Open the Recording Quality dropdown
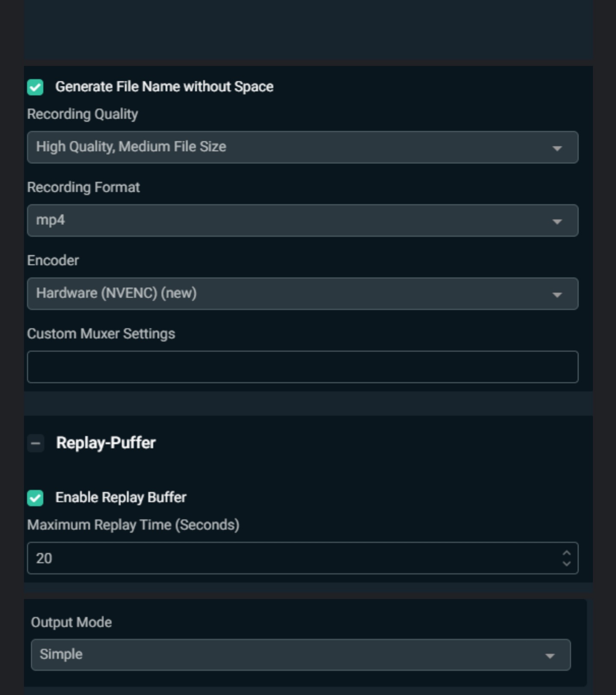Image resolution: width=616 pixels, height=695 pixels. [291, 147]
